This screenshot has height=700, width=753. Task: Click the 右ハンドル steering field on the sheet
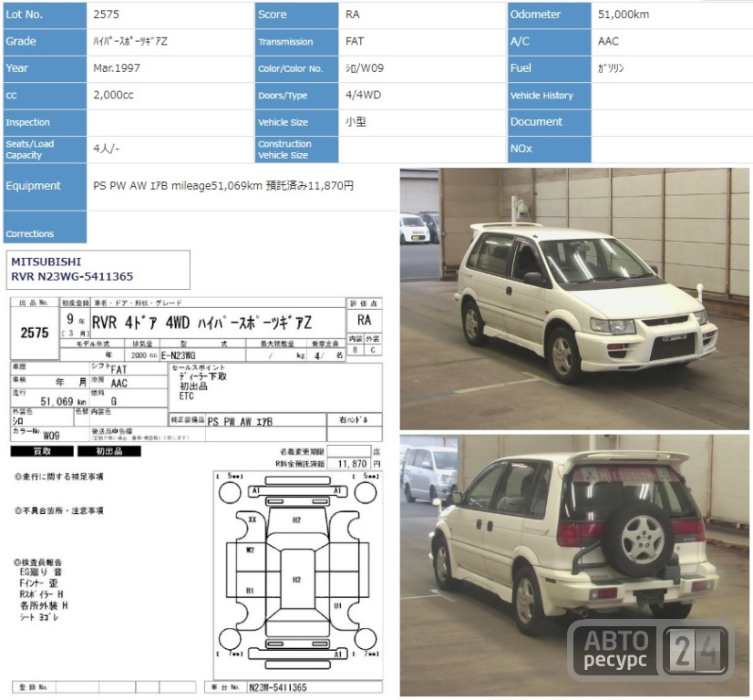[x=354, y=420]
